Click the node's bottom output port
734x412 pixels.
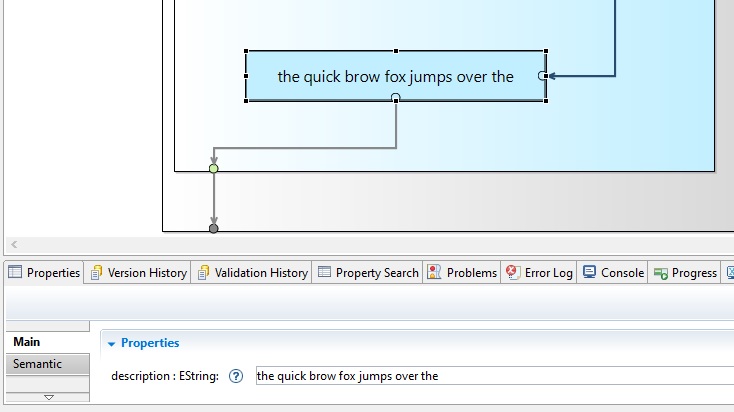click(396, 97)
